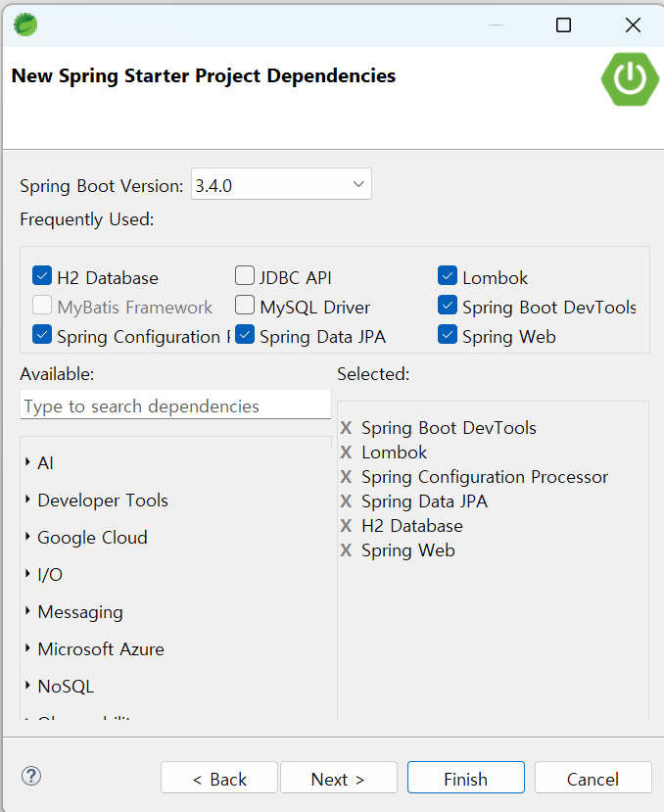
Task: Remove Spring Data JPA via its X icon
Action: tap(346, 502)
